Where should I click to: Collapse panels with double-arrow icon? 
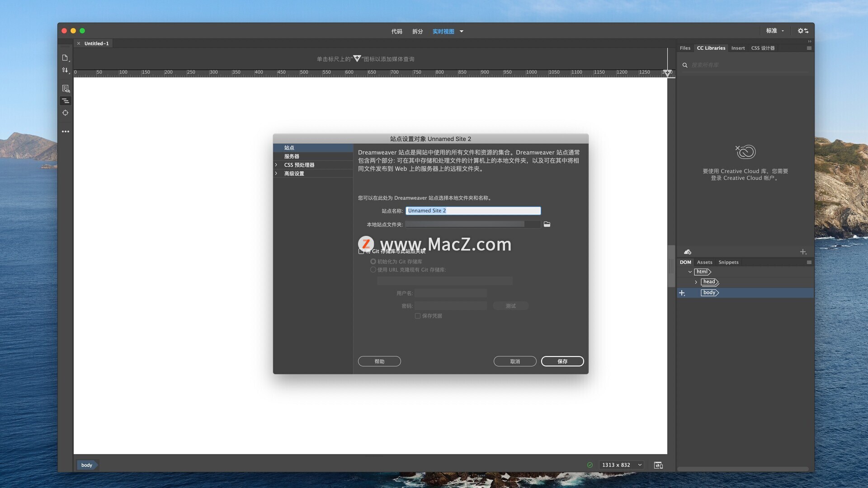point(810,41)
